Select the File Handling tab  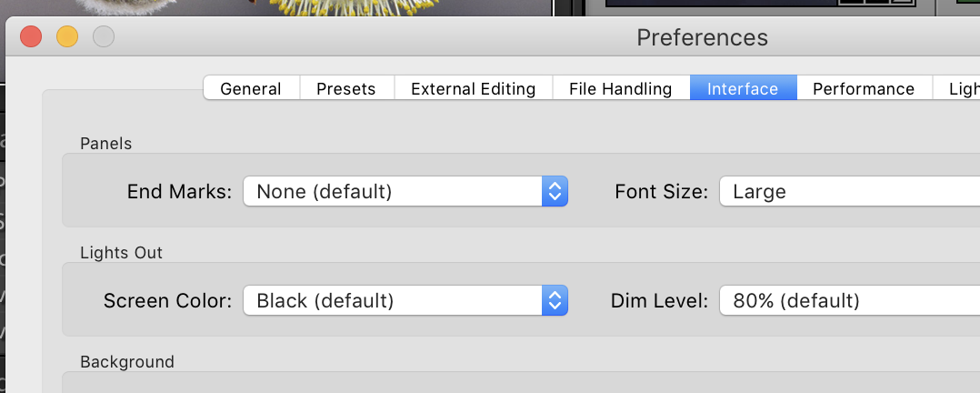tap(621, 88)
